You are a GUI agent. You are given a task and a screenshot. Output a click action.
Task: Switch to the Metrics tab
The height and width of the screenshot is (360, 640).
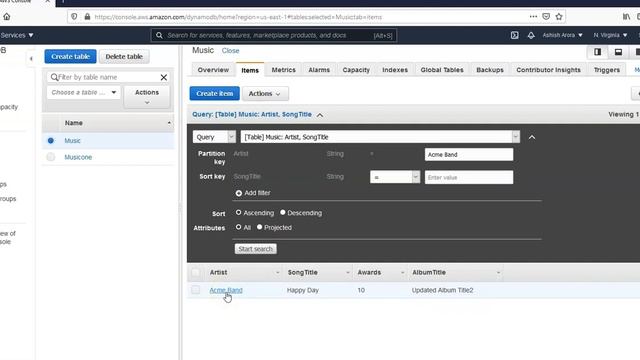pos(283,70)
